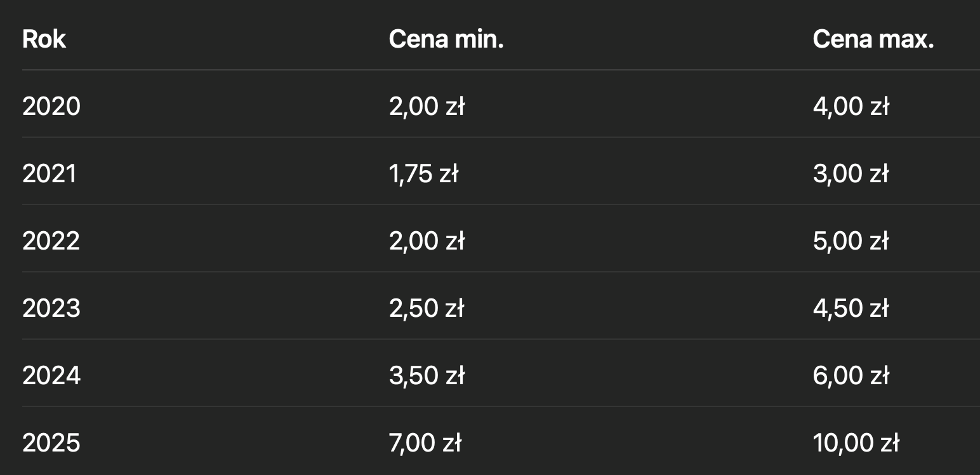Viewport: 980px width, 475px height.
Task: Click the 6,00 zł maximum price
Action: (851, 376)
